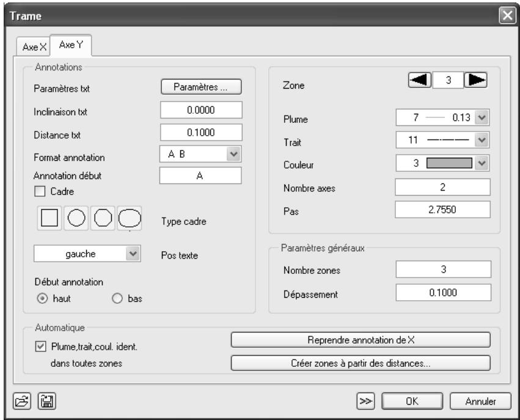520x420 pixels.
Task: Cancel with the Annuler button
Action: click(x=480, y=401)
